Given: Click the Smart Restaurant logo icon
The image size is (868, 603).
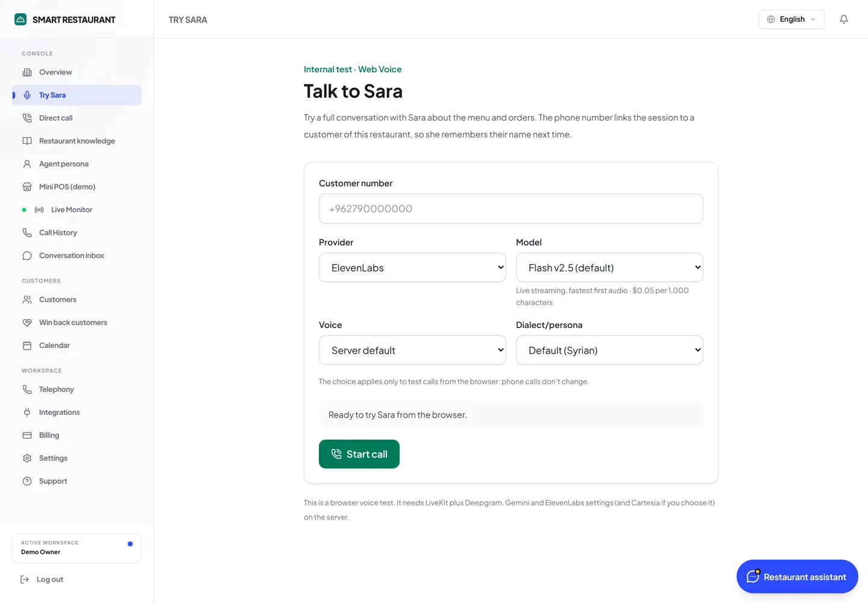Looking at the screenshot, I should click(20, 19).
